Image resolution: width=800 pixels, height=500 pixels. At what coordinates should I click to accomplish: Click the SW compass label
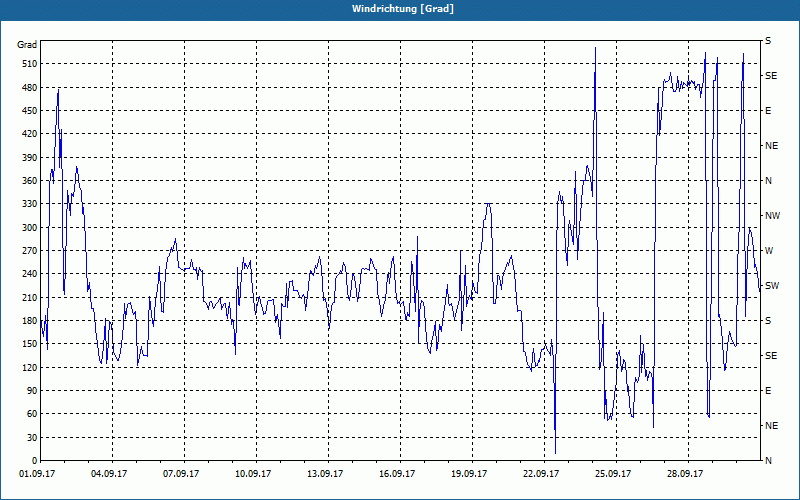(x=772, y=286)
